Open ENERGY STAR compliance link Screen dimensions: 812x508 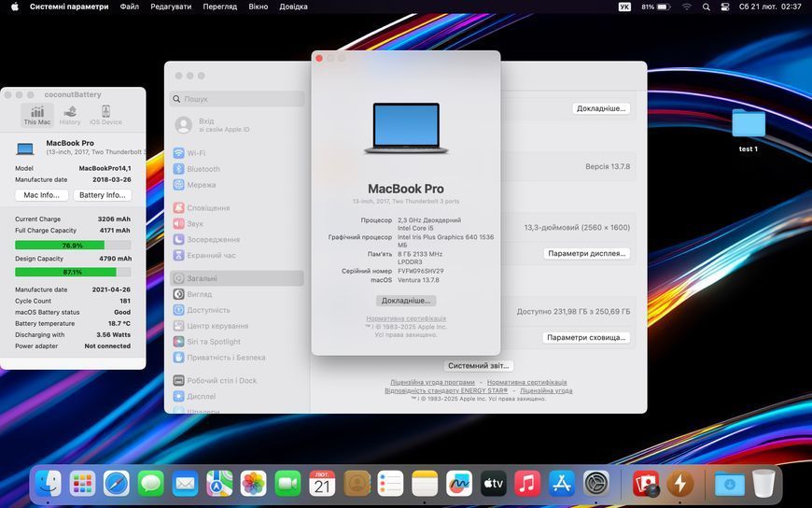tap(446, 390)
